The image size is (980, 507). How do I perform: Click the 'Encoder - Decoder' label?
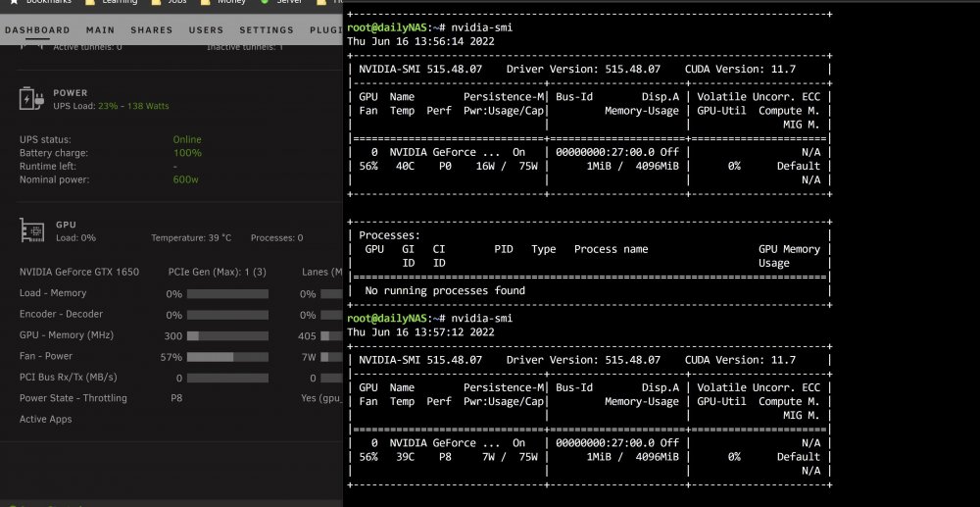(61, 314)
